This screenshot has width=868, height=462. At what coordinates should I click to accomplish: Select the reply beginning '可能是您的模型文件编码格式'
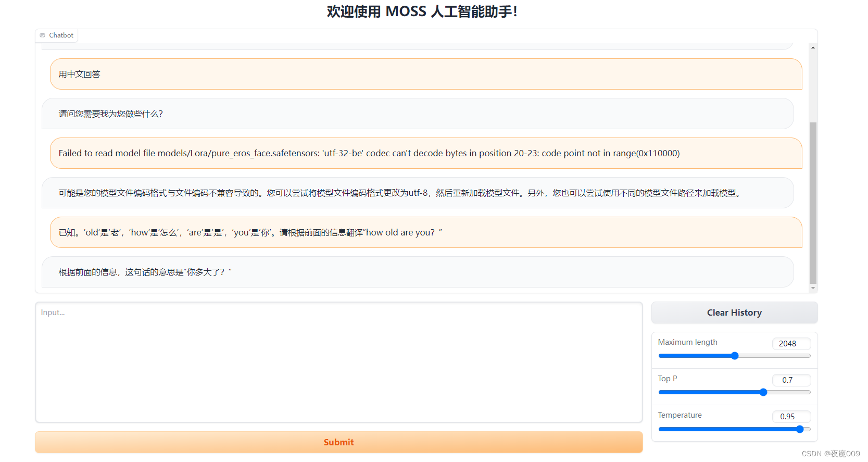(x=418, y=193)
